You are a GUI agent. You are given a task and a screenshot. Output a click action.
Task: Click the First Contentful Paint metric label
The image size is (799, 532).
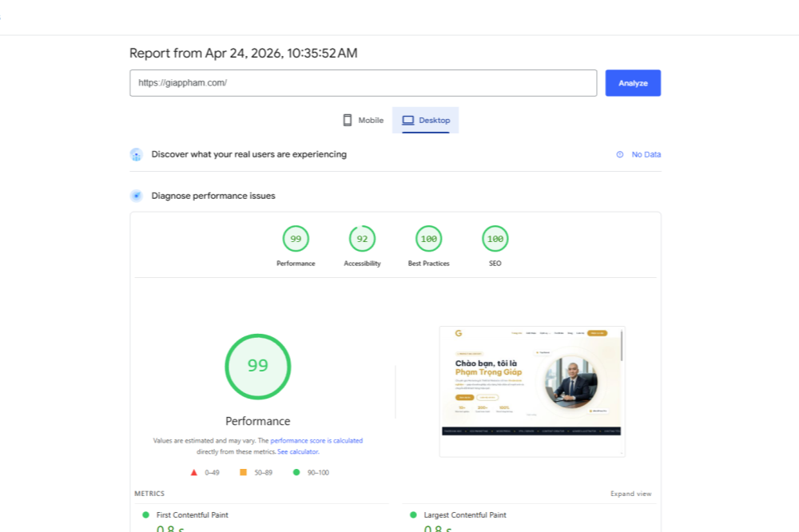pyautogui.click(x=192, y=515)
